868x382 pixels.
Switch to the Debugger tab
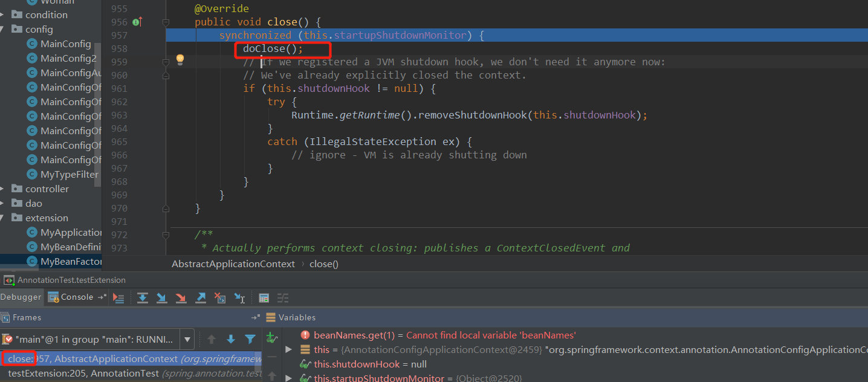[x=21, y=297]
